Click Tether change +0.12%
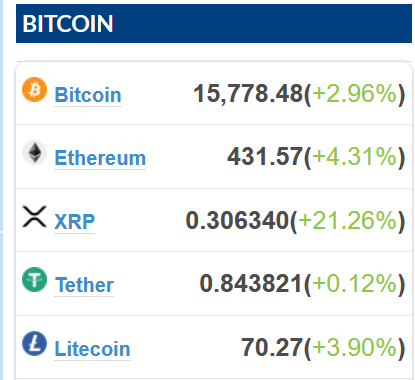The width and height of the screenshot is (415, 380). [355, 284]
